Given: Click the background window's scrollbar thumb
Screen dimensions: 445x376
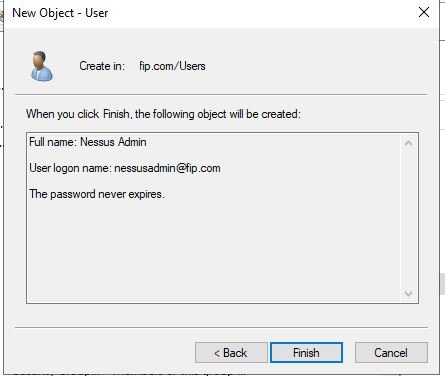Looking at the screenshot, I should (x=443, y=284).
